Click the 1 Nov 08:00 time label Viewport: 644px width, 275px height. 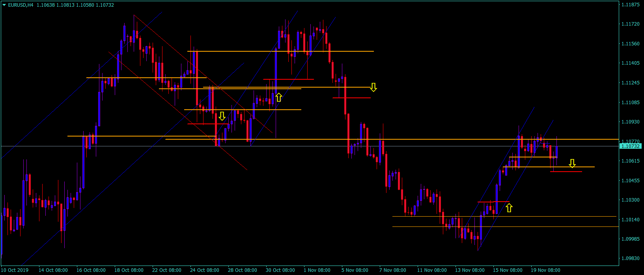[317, 270]
